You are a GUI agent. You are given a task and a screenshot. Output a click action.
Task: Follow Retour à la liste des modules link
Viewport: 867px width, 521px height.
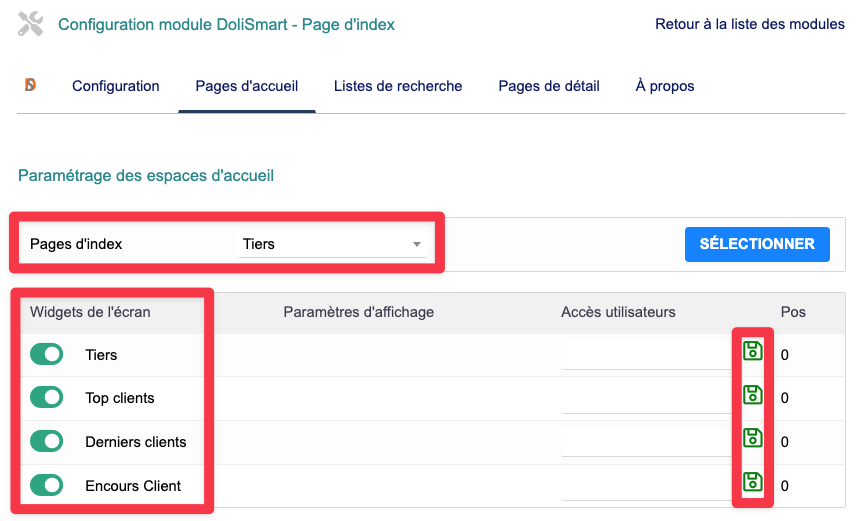[x=750, y=24]
